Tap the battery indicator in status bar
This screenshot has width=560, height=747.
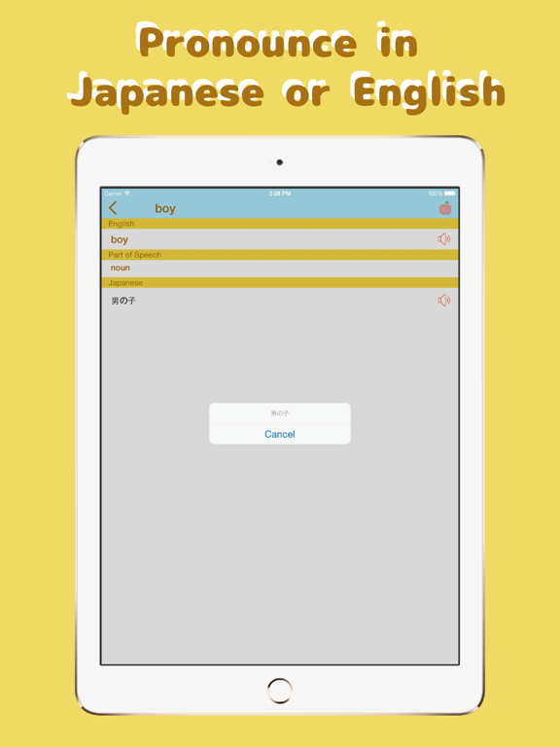[x=450, y=194]
